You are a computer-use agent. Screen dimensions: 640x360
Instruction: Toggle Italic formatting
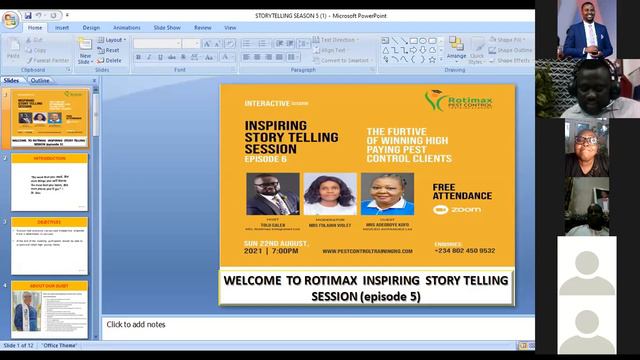tap(149, 57)
